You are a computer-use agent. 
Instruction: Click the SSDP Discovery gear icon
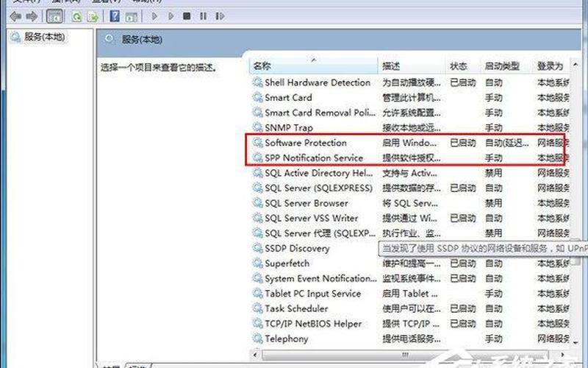[257, 248]
